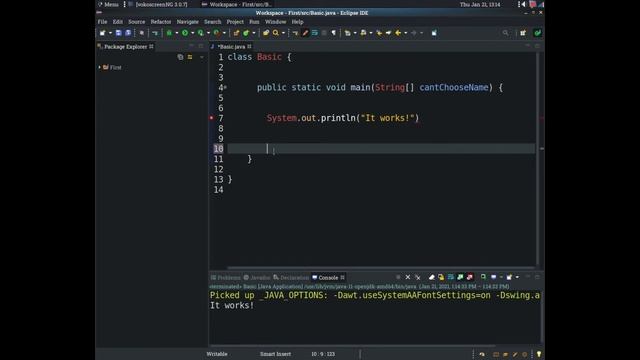Image resolution: width=640 pixels, height=360 pixels.
Task: Select the Java perspective icon
Action: [538, 33]
